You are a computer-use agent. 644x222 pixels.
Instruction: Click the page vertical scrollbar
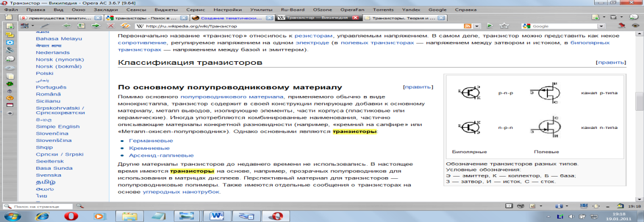(x=640, y=117)
